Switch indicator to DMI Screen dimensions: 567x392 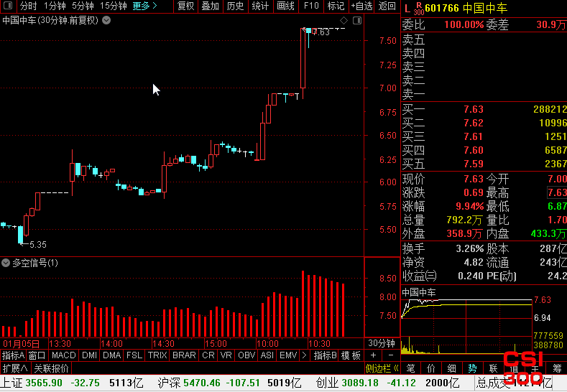(89, 355)
